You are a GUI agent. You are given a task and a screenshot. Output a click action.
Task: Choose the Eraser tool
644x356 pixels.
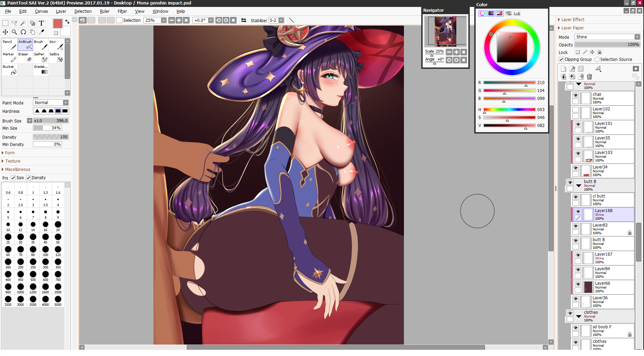pyautogui.click(x=25, y=57)
